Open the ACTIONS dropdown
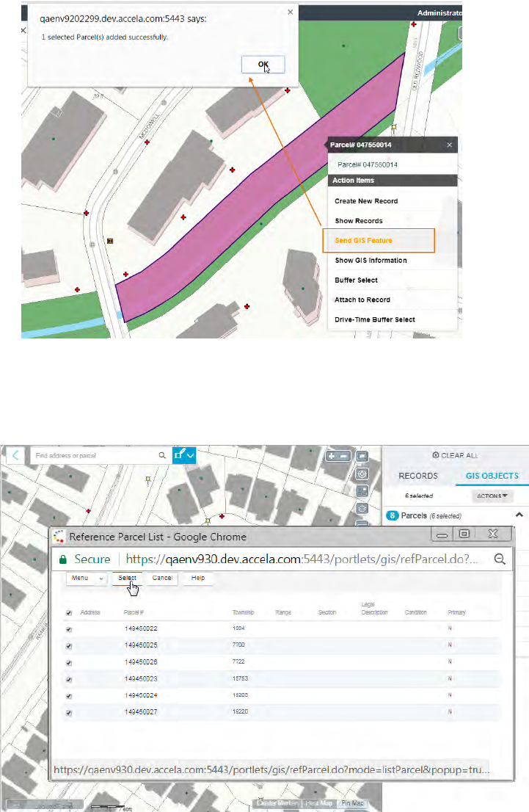 coord(492,496)
